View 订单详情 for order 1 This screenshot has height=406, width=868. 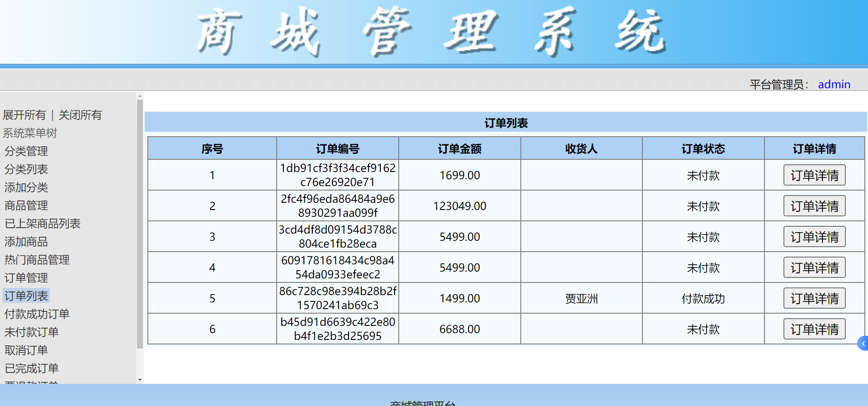814,175
